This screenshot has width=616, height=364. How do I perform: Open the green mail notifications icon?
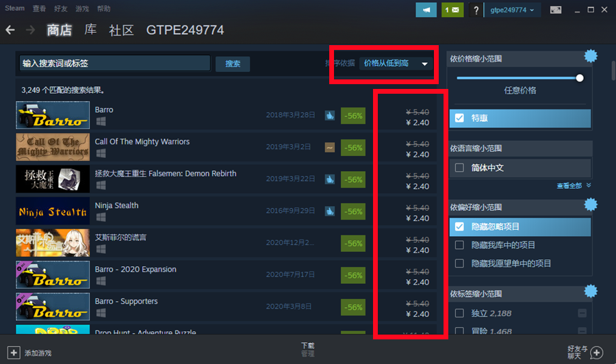click(x=452, y=10)
